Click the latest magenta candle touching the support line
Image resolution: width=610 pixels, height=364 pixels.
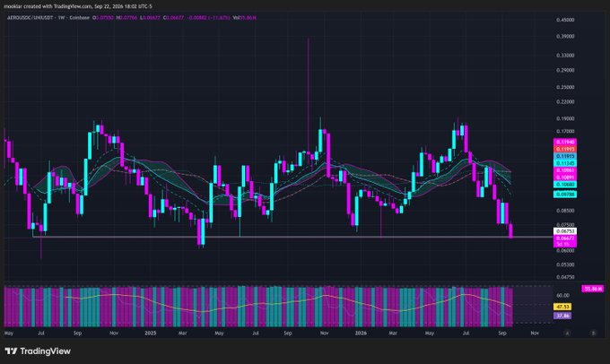[510, 231]
